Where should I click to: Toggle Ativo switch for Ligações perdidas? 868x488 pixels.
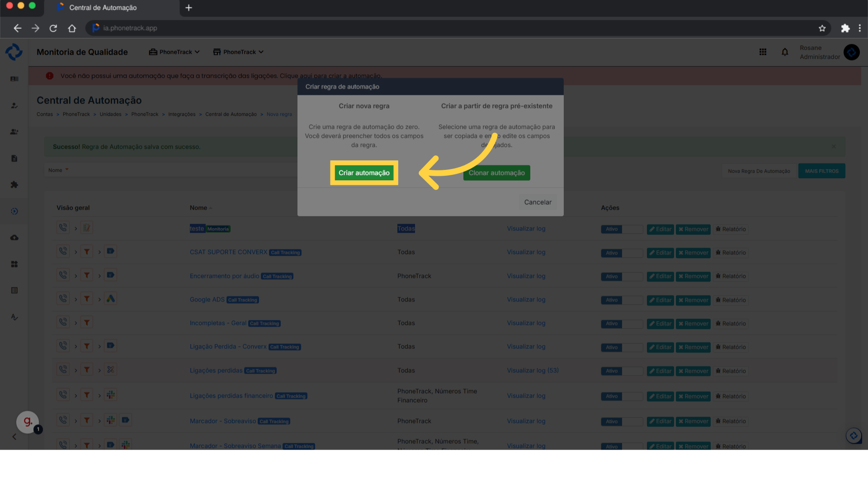pyautogui.click(x=622, y=371)
